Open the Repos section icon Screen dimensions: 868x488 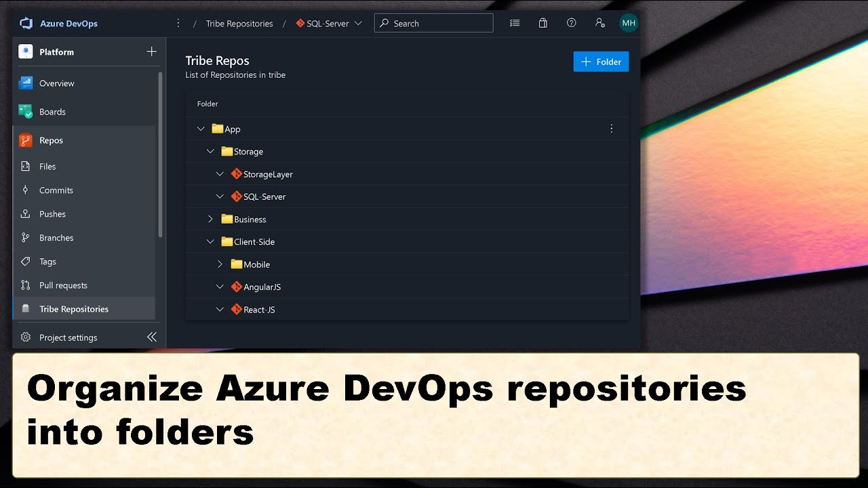pyautogui.click(x=26, y=140)
